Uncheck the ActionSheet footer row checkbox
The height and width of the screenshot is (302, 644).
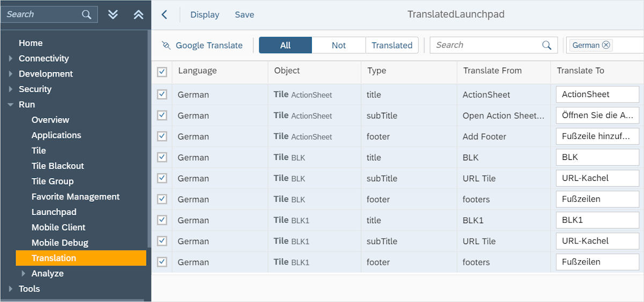pyautogui.click(x=162, y=136)
